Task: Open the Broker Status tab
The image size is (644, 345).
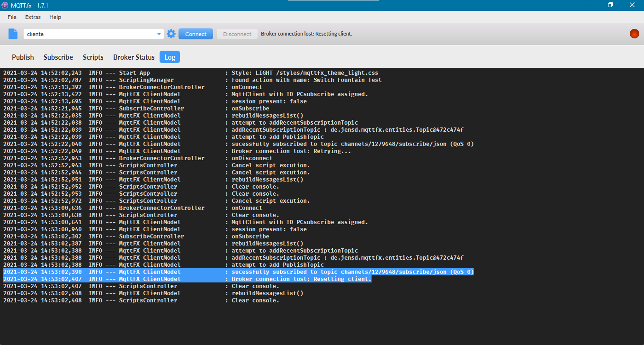Action: click(134, 57)
